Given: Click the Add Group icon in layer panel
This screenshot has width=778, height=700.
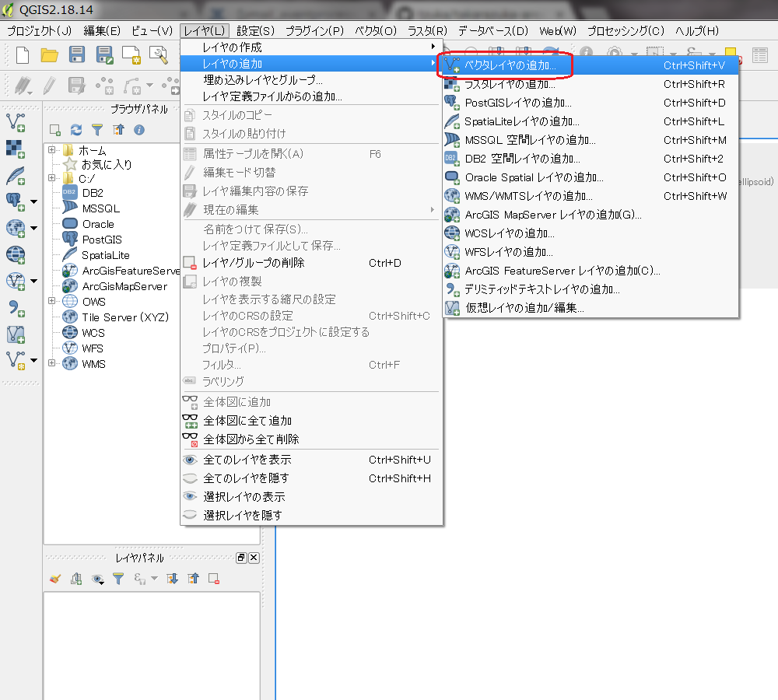Looking at the screenshot, I should (x=76, y=579).
